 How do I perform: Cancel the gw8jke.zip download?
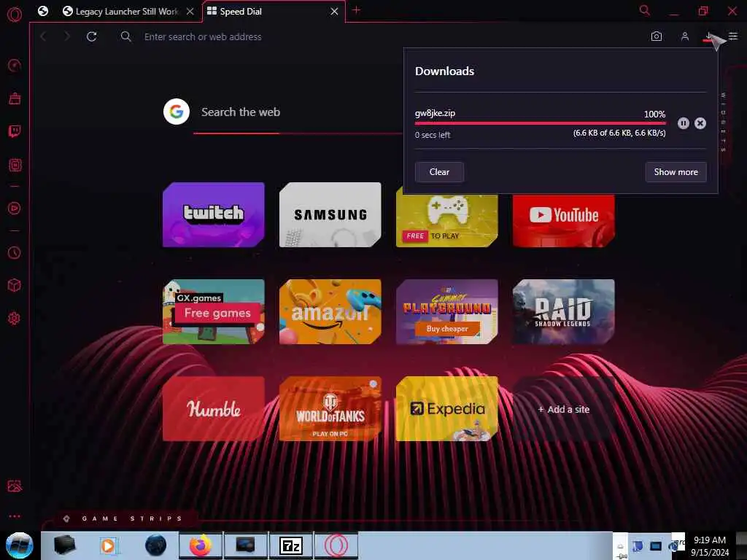pos(700,123)
